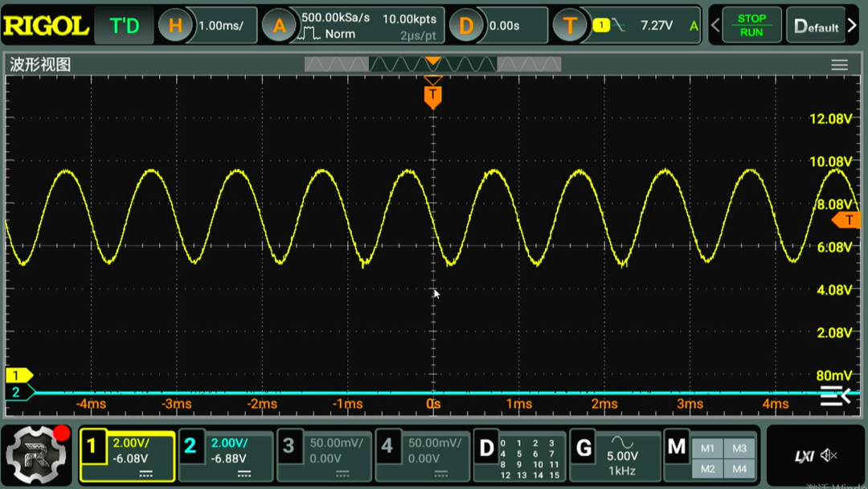Click channel 4 50.00mV/ scale value
The height and width of the screenshot is (489, 868).
click(x=435, y=443)
